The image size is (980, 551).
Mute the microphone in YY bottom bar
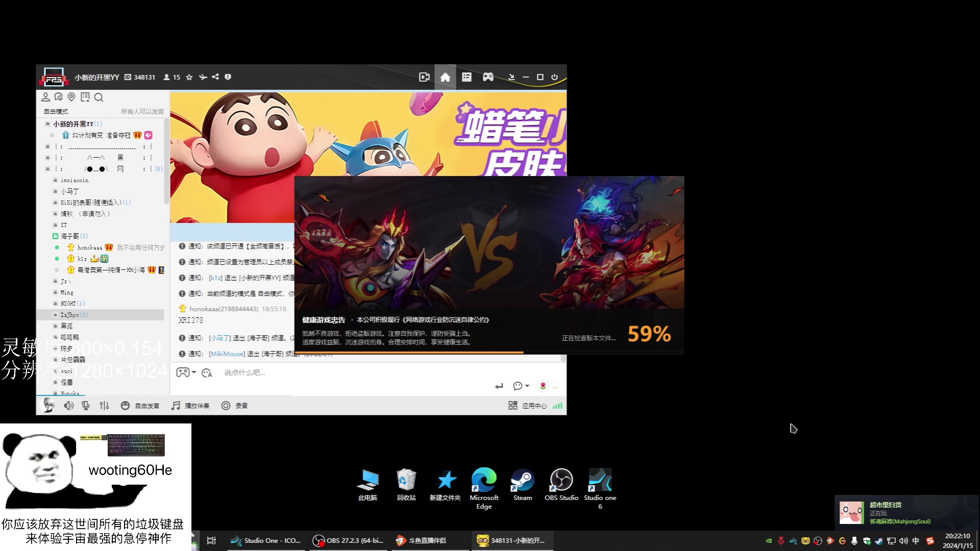[x=86, y=406]
